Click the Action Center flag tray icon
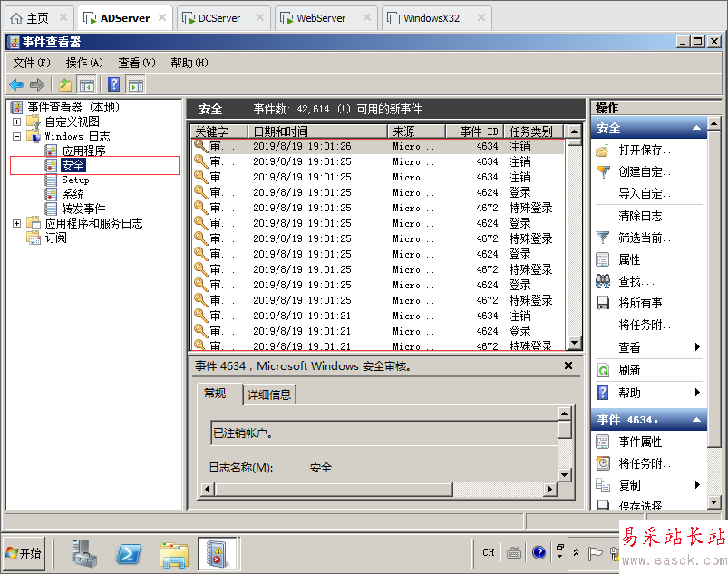The image size is (728, 574). (x=595, y=552)
